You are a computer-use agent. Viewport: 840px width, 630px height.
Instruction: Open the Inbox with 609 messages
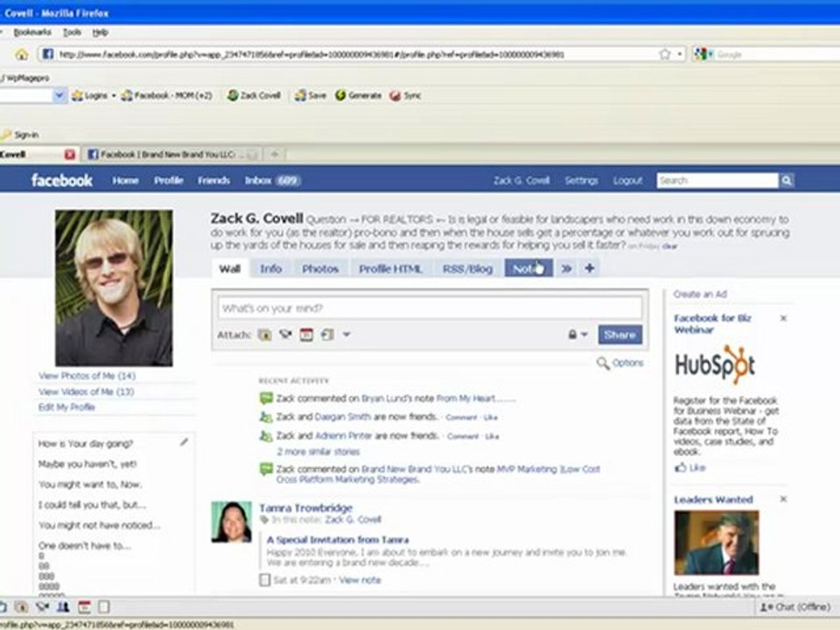(x=273, y=180)
